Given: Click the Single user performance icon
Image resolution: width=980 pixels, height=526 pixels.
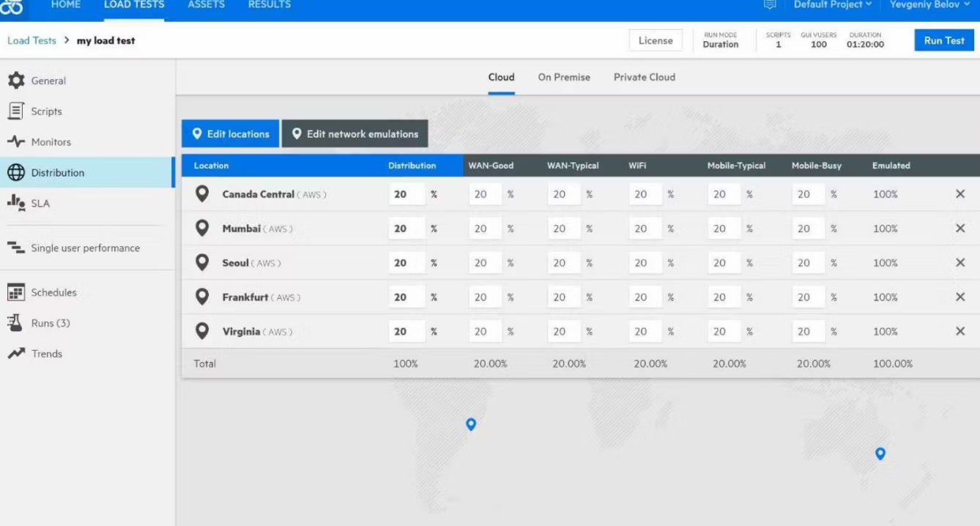Looking at the screenshot, I should tap(15, 248).
